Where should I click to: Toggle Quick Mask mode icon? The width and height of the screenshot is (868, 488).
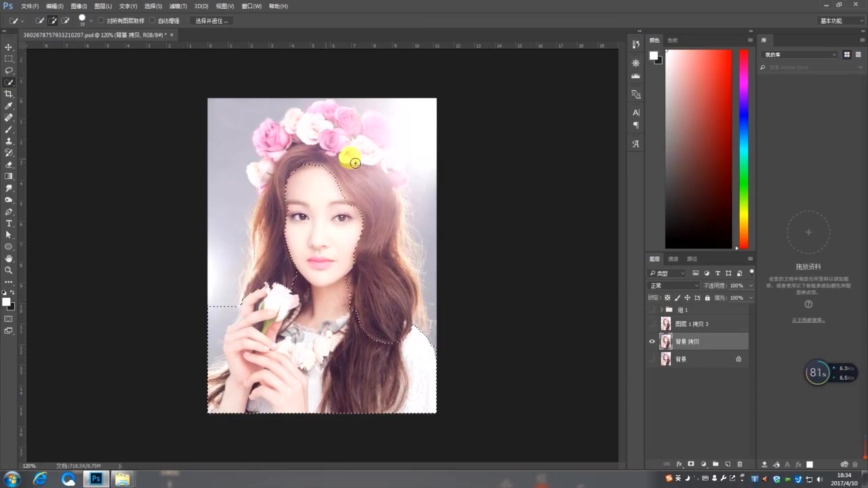9,319
